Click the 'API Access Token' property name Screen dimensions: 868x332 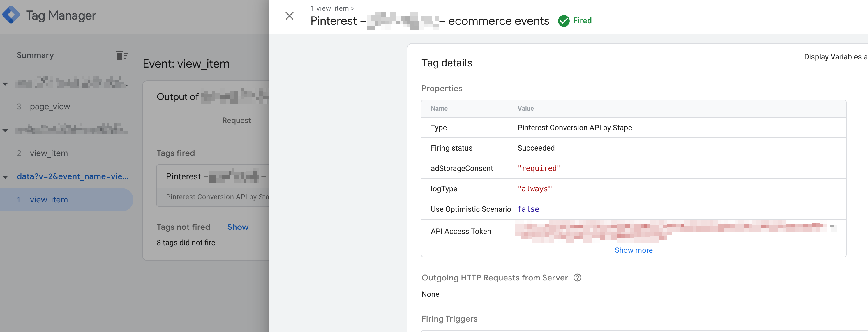click(x=461, y=231)
